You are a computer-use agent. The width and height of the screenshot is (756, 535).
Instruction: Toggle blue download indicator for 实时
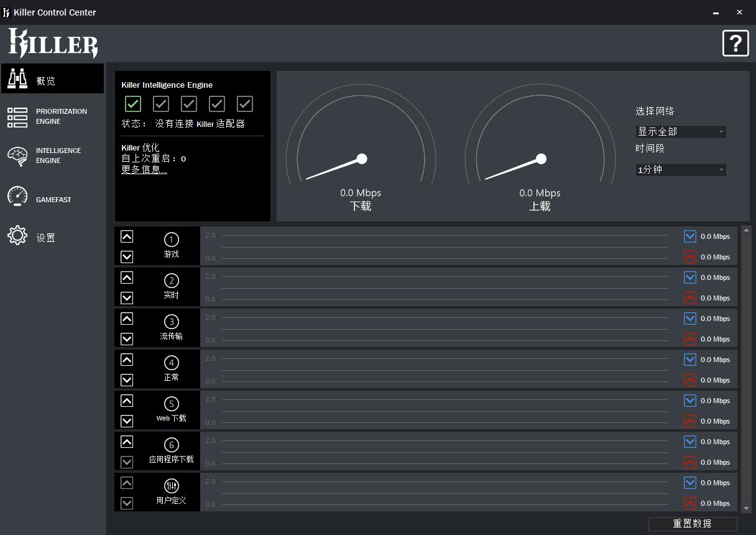tap(690, 277)
